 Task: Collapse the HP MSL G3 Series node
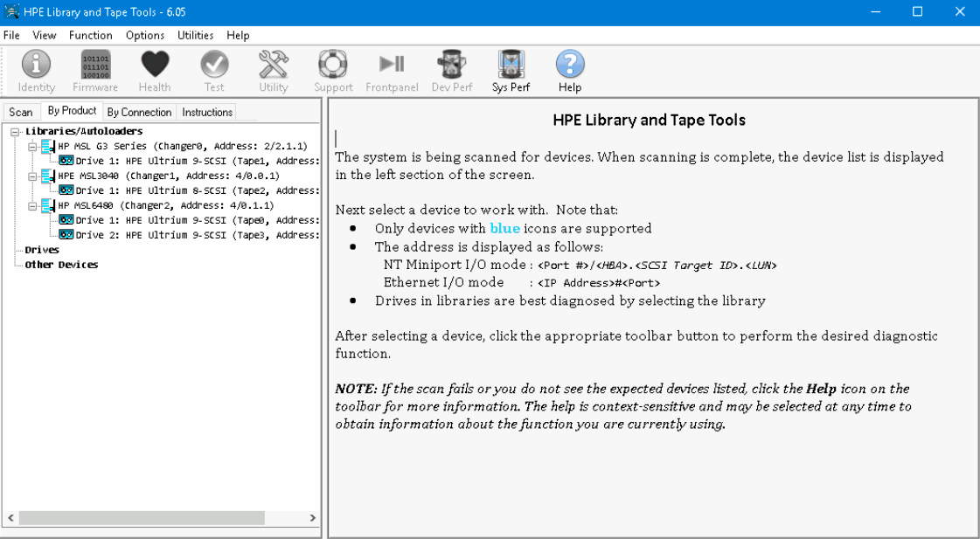[x=32, y=147]
